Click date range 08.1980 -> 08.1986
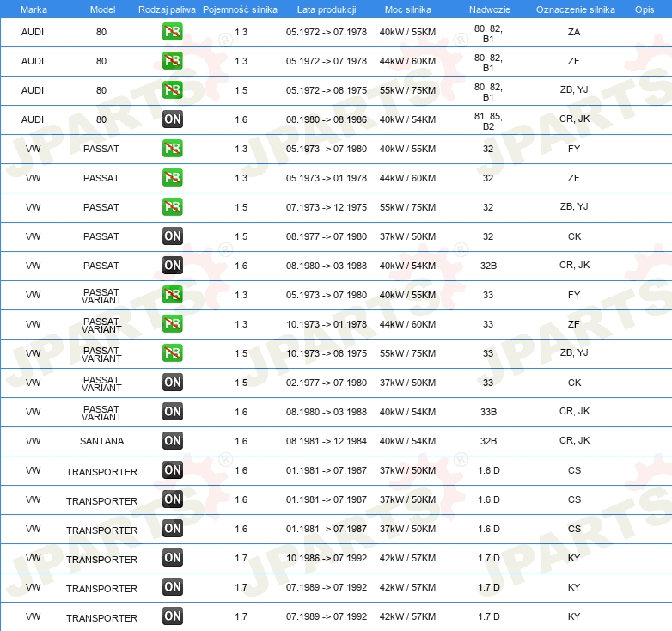 point(327,119)
